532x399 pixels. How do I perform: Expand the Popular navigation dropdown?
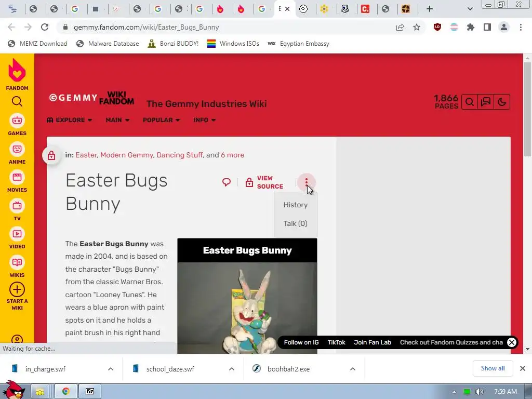tap(161, 120)
